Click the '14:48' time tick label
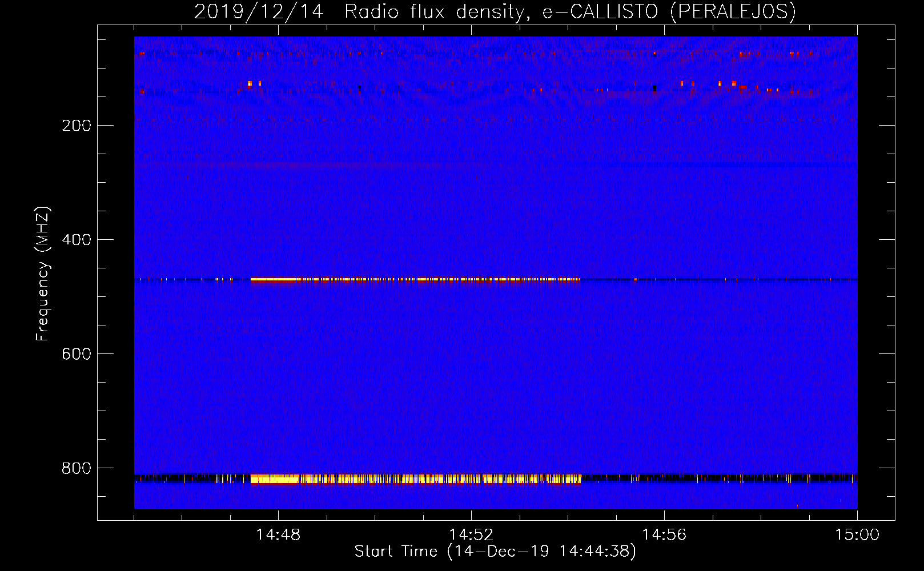 (278, 535)
